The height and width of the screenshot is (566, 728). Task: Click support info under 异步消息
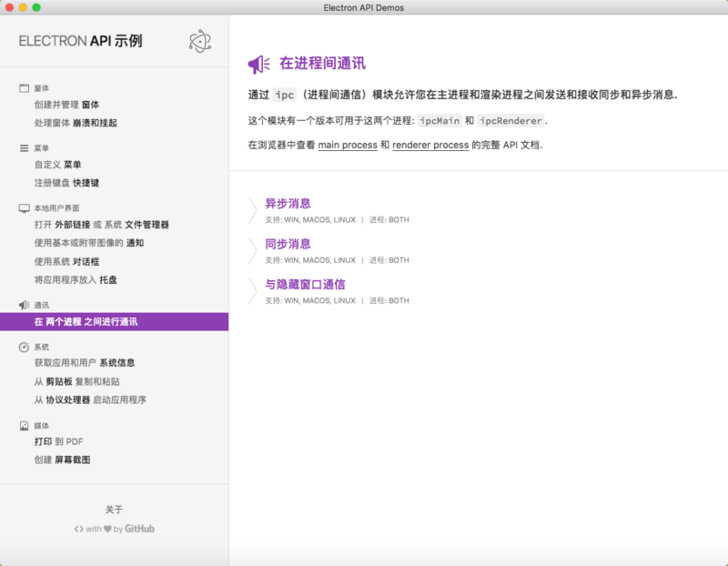(337, 219)
